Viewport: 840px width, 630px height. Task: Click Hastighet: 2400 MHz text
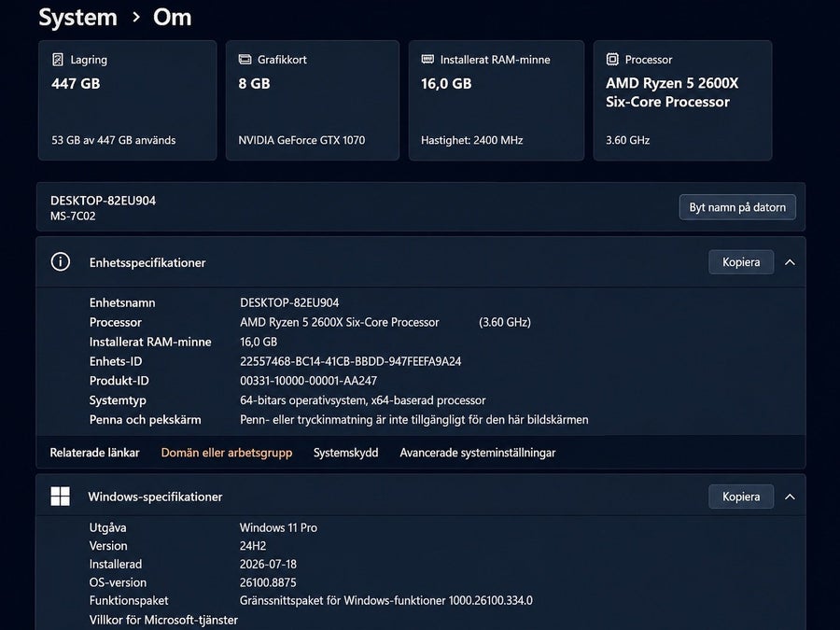[x=472, y=140]
